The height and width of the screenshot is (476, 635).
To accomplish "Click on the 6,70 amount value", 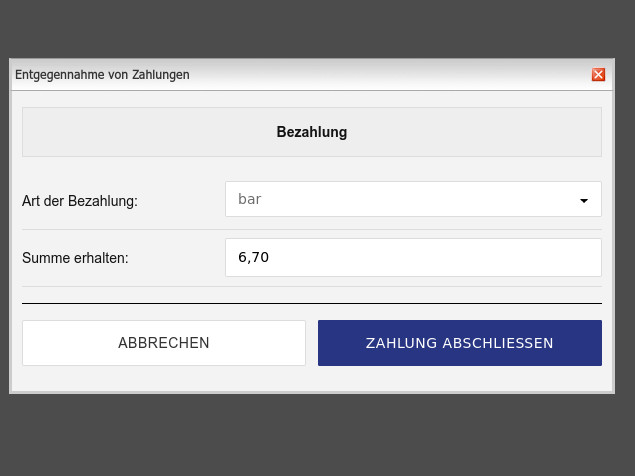I will (254, 257).
